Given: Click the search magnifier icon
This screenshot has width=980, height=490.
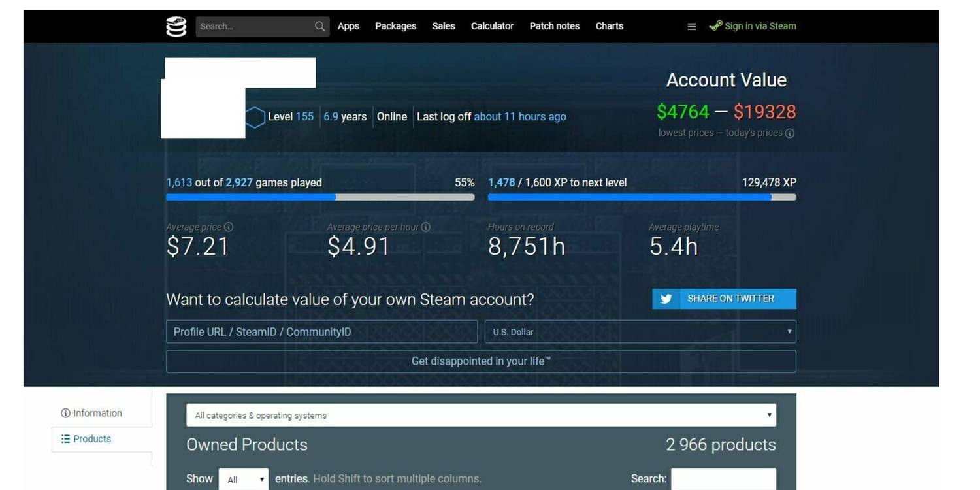Looking at the screenshot, I should (319, 27).
